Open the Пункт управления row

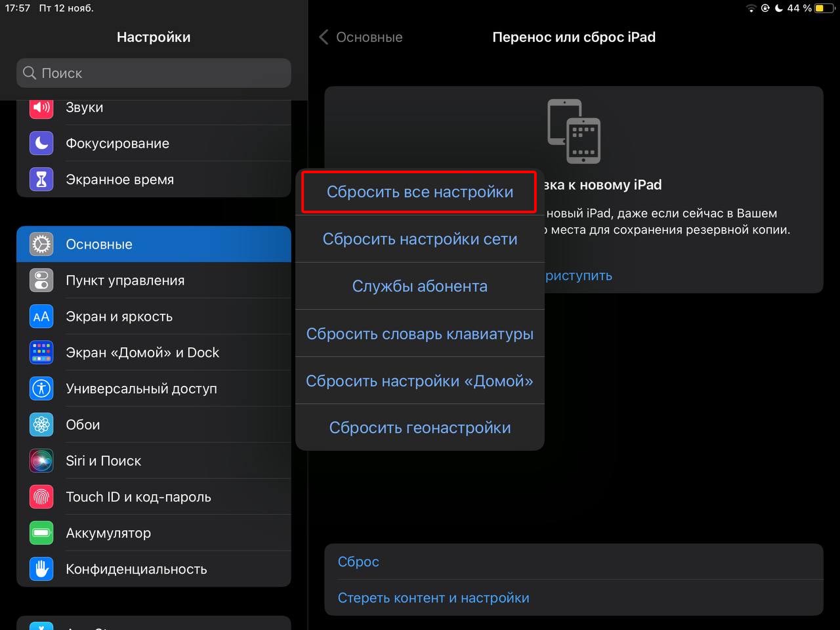154,280
